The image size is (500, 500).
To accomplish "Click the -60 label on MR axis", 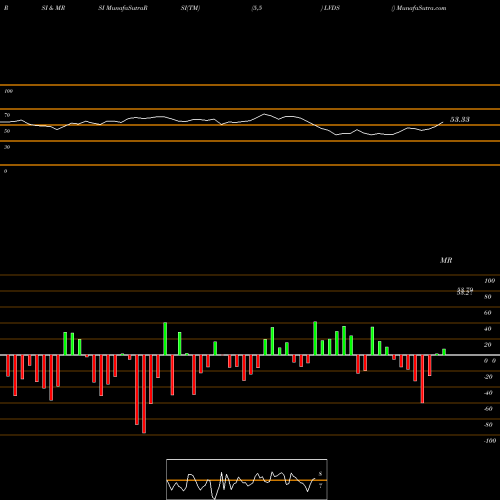I will 488,409.
